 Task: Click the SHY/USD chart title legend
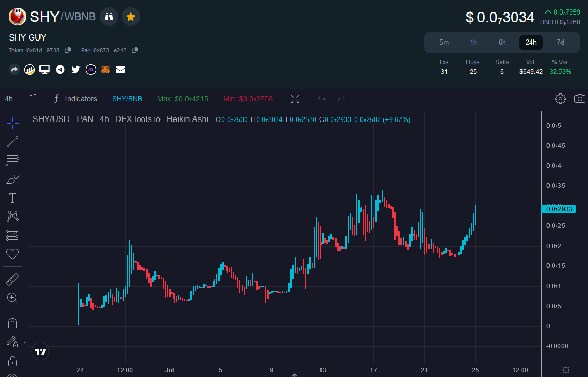pyautogui.click(x=121, y=119)
